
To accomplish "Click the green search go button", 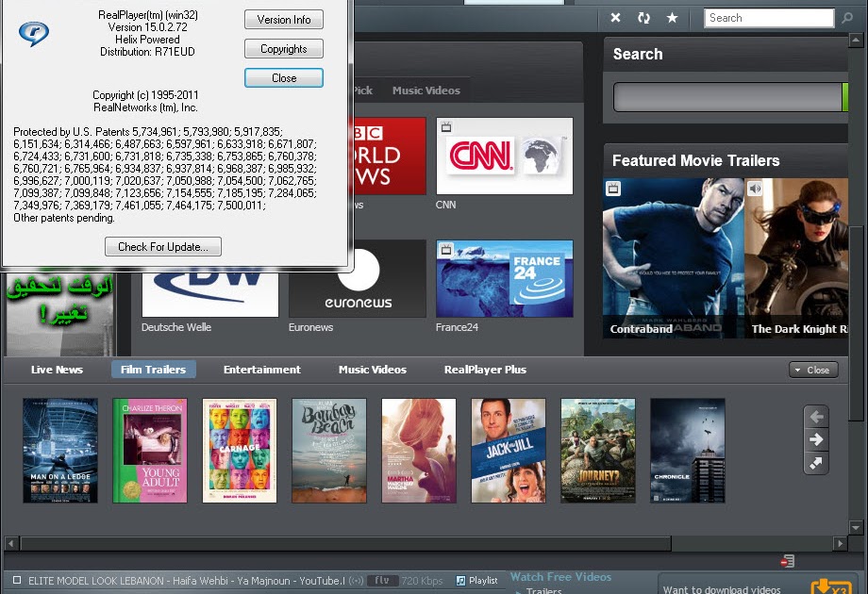I will pos(844,97).
